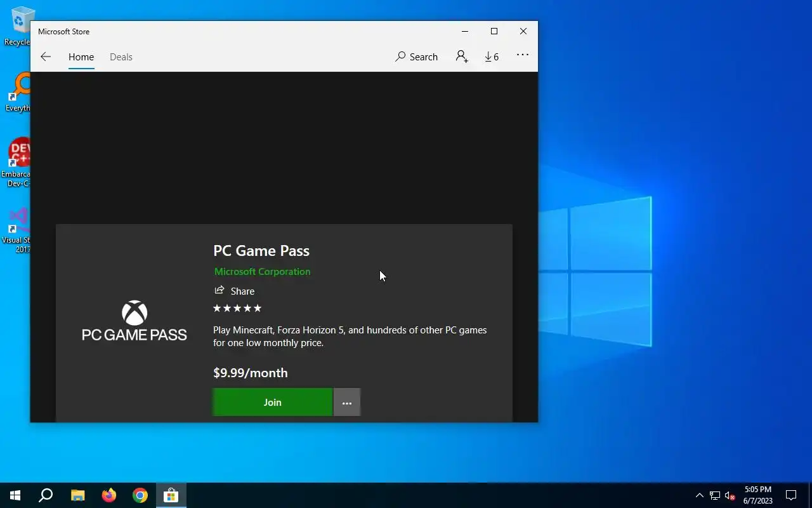Screen dimensions: 812x508
Task: Maximize the Microsoft Store window
Action: coord(494,31)
